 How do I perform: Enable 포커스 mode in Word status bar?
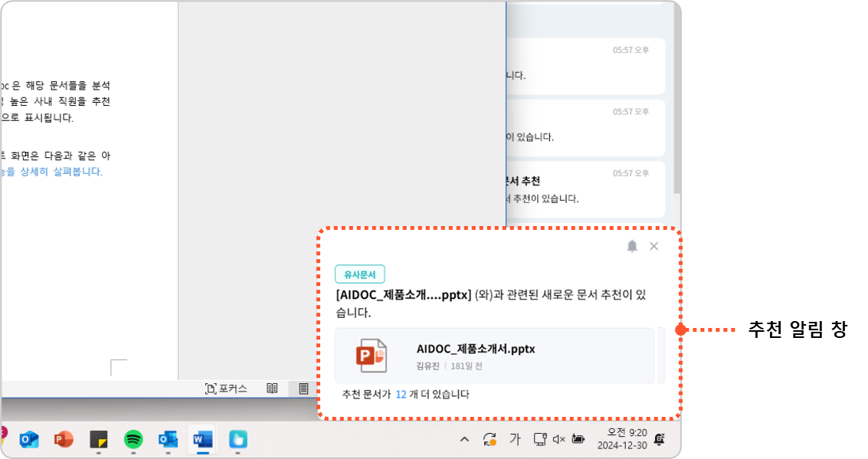point(226,389)
